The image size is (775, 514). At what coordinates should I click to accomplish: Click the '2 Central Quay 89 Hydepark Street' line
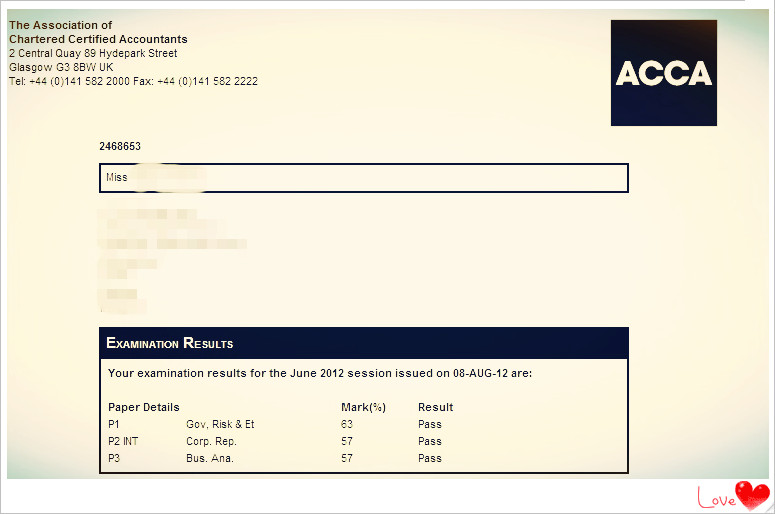coord(93,53)
